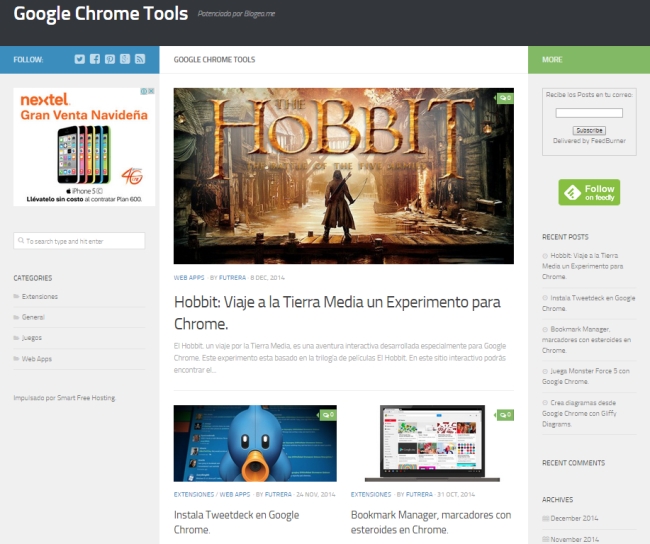The width and height of the screenshot is (650, 544).
Task: Open the Juegos category
Action: click(x=32, y=338)
